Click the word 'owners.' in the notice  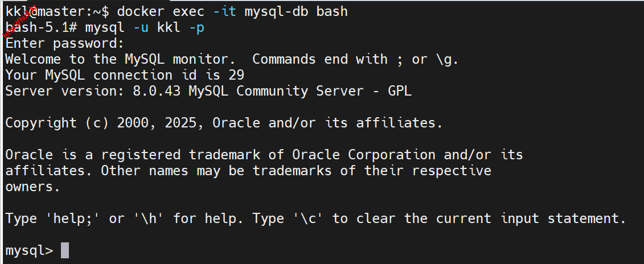click(x=33, y=187)
